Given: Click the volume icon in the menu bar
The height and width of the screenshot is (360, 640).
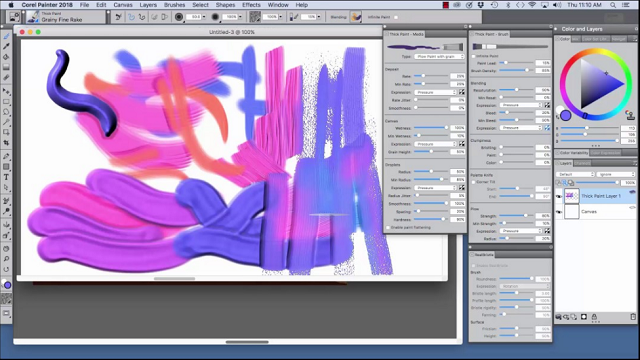Looking at the screenshot, I should [557, 5].
